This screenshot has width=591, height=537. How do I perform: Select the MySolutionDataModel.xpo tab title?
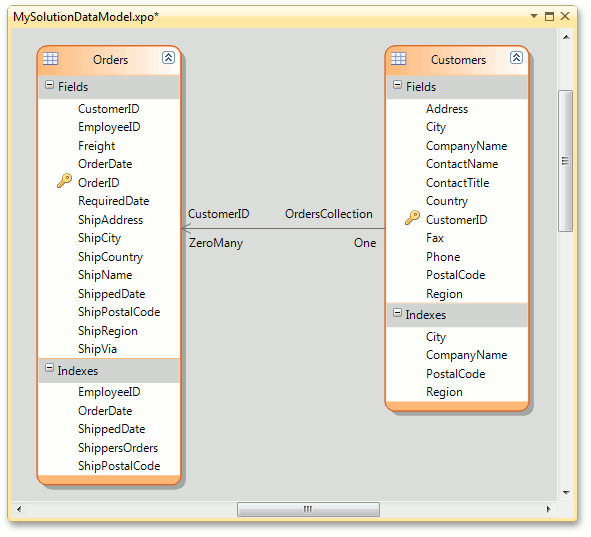click(x=86, y=17)
